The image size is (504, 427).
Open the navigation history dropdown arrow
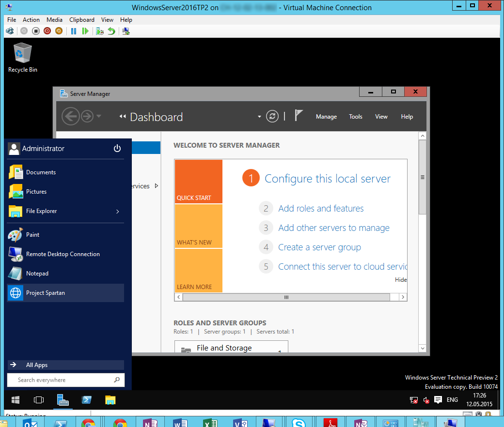pyautogui.click(x=99, y=117)
